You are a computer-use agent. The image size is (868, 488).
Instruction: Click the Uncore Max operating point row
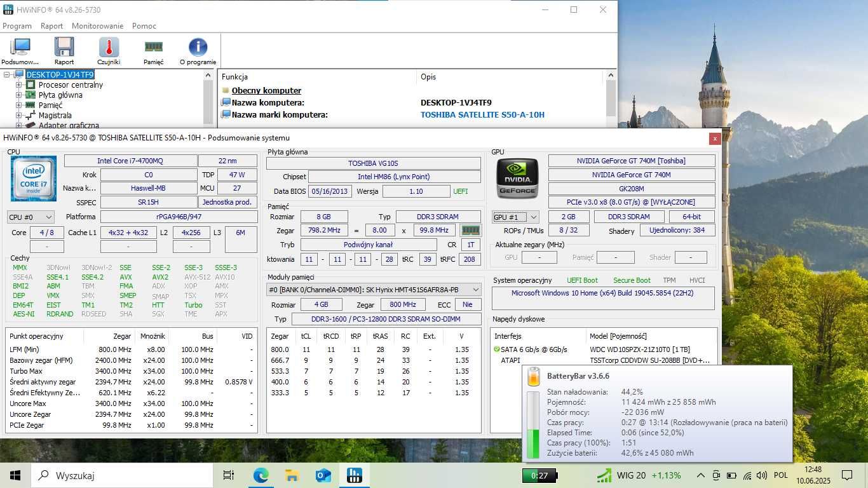(x=132, y=403)
